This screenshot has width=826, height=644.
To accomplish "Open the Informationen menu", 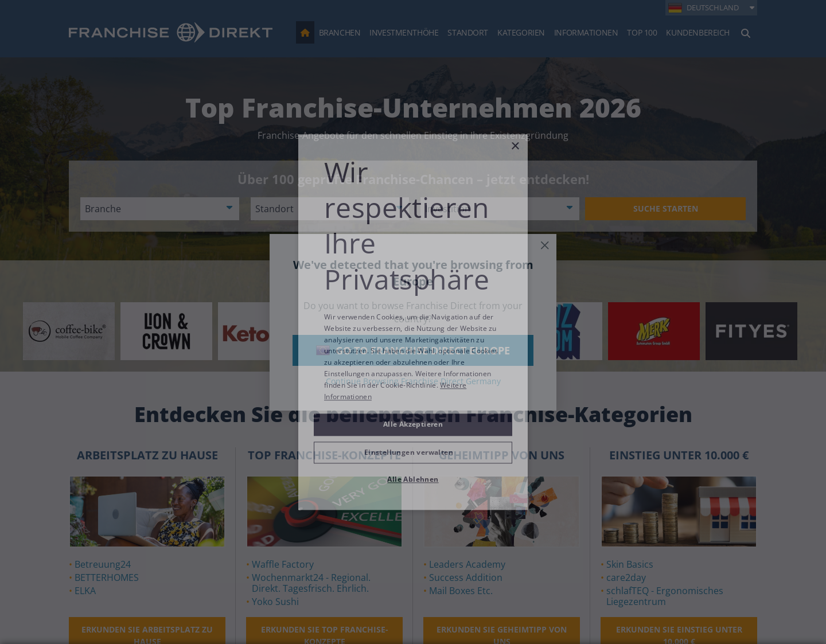I will pos(586,33).
